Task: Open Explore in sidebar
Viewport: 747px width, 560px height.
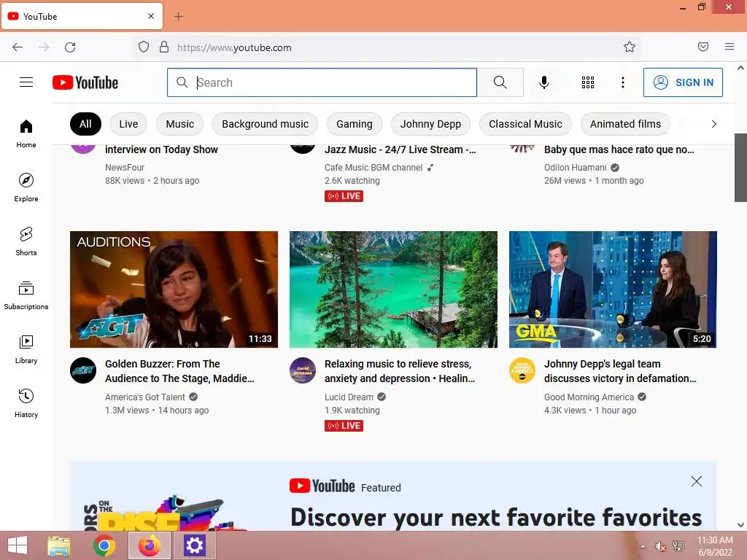Action: point(26,187)
